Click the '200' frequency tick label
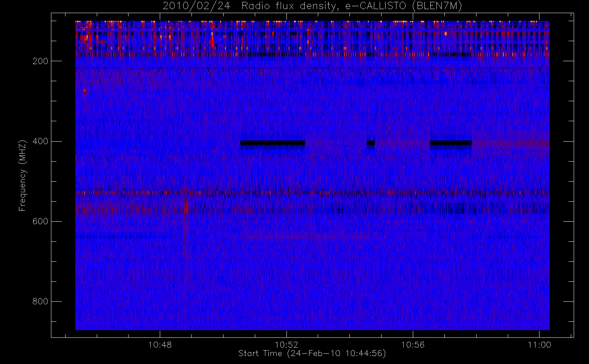Viewport: 589px width, 364px height. coord(40,61)
